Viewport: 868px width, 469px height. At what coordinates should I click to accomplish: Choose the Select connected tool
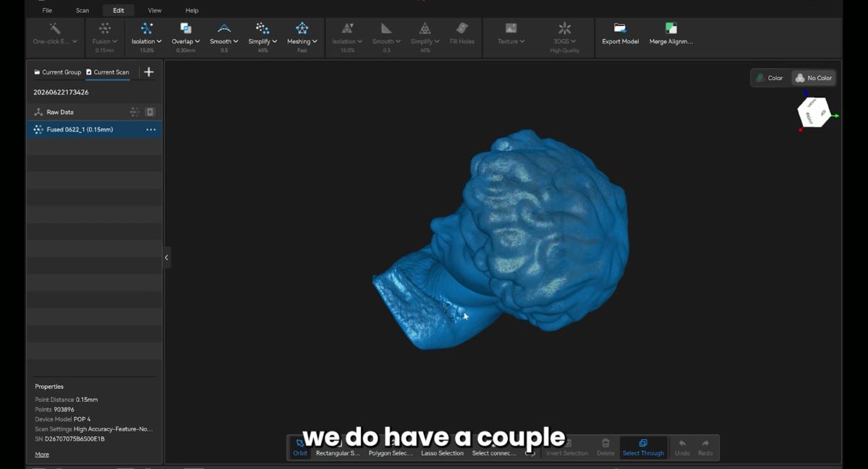[x=494, y=447]
